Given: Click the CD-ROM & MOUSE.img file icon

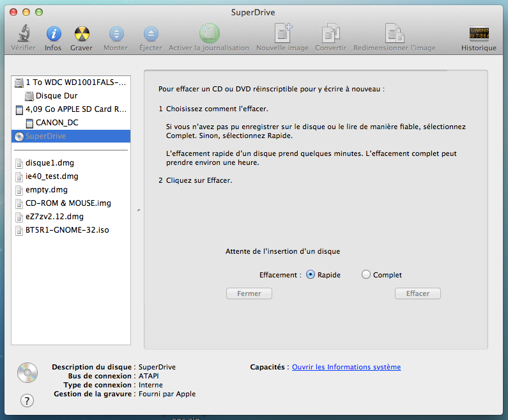Looking at the screenshot, I should [x=19, y=203].
